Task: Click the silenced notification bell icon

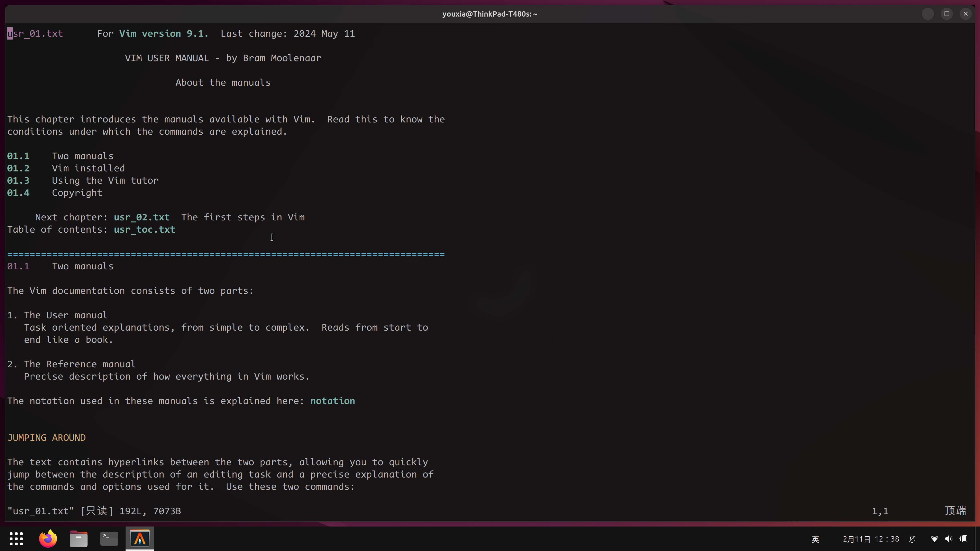Action: pos(912,539)
